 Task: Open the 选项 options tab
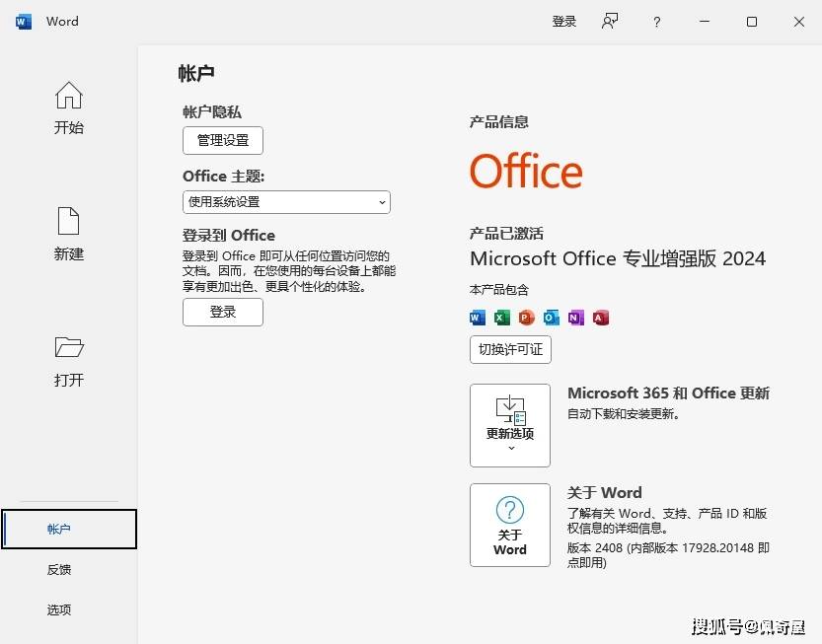(x=59, y=609)
